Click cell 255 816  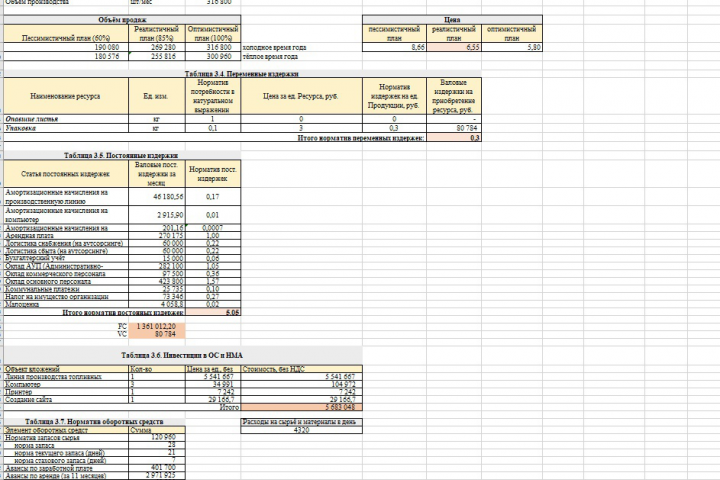point(157,56)
